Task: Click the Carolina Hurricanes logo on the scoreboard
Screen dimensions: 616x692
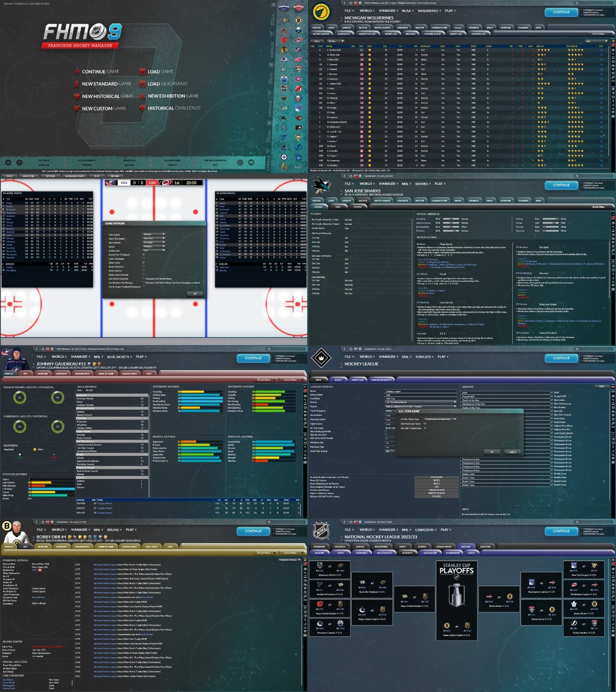Action: pyautogui.click(x=165, y=183)
